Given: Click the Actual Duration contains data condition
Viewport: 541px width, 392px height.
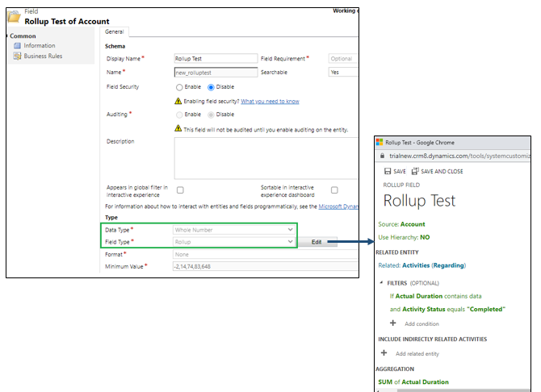Looking at the screenshot, I should (436, 296).
